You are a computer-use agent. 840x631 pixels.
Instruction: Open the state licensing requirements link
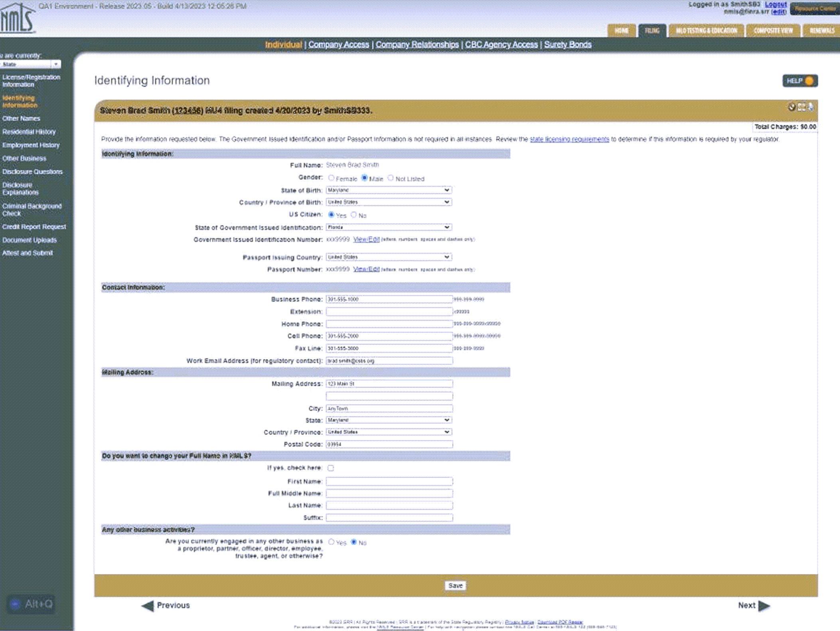pyautogui.click(x=569, y=139)
